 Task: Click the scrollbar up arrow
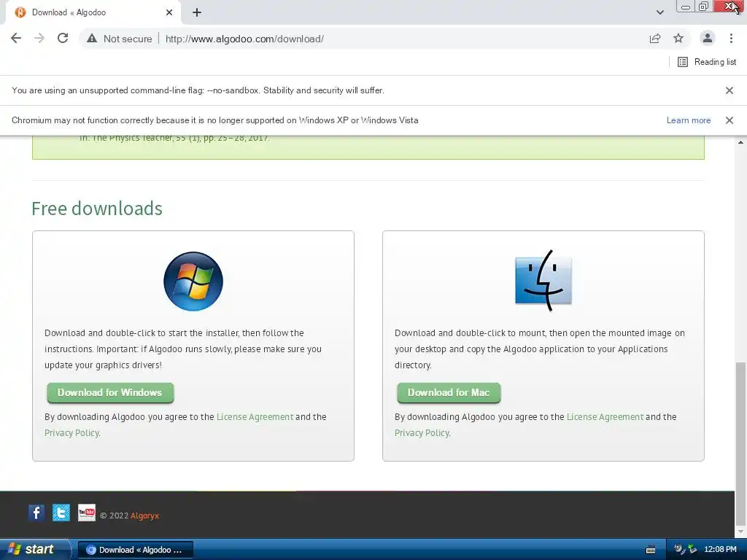[740, 142]
